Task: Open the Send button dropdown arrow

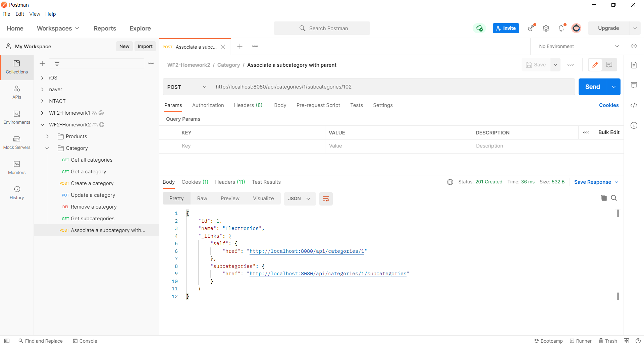Action: click(x=614, y=87)
